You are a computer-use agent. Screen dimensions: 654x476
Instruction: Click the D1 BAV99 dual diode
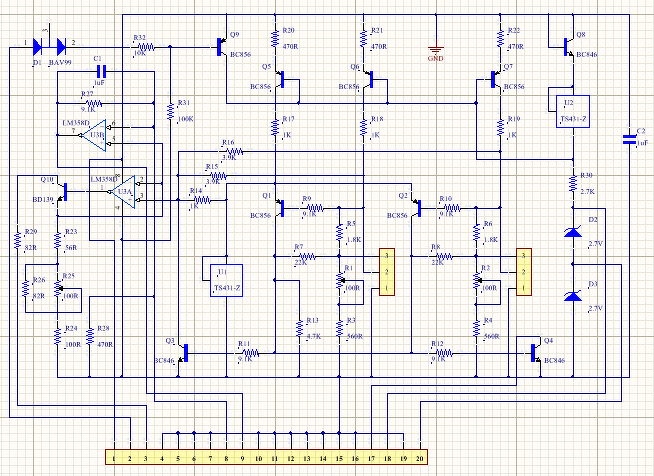[x=49, y=47]
